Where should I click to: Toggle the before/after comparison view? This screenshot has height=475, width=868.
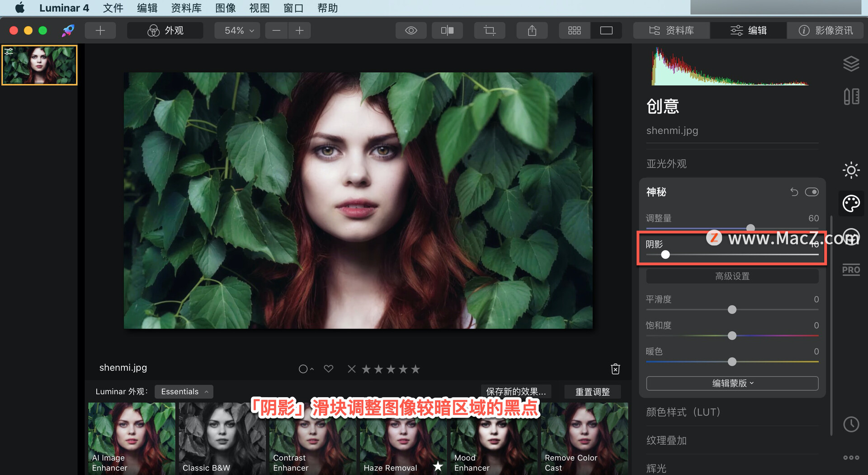point(447,30)
